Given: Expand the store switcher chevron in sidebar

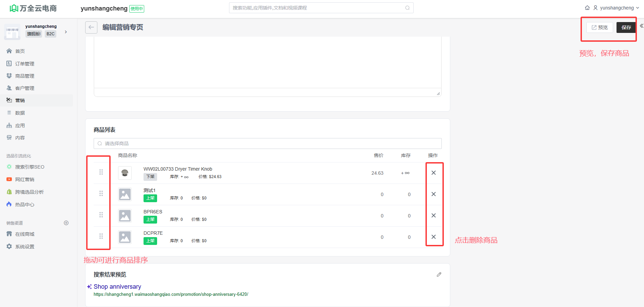Looking at the screenshot, I should (x=66, y=32).
